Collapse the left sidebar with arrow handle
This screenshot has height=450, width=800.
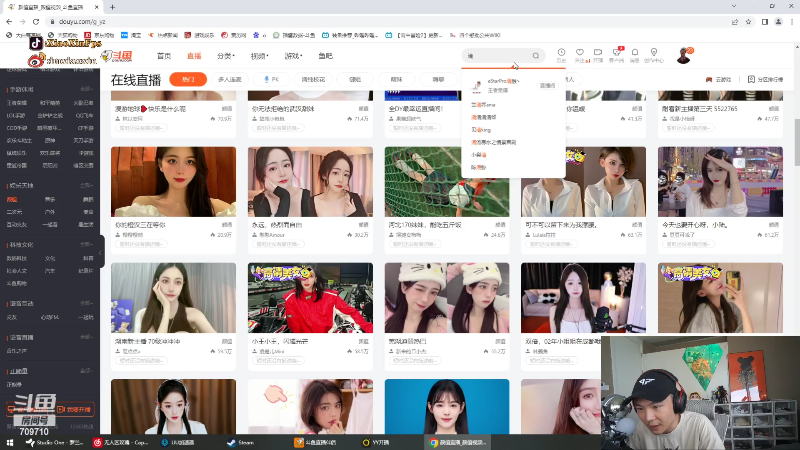coord(101,252)
